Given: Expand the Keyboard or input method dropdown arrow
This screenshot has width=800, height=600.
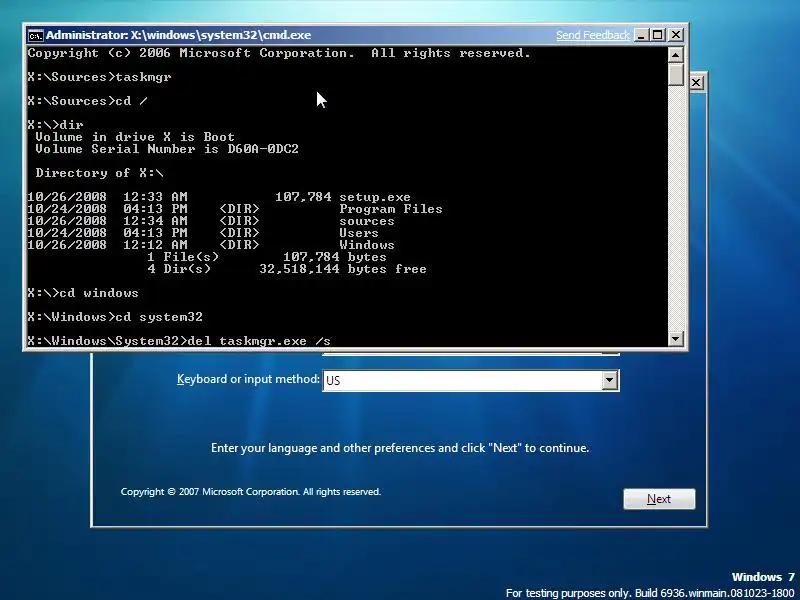Looking at the screenshot, I should point(609,380).
